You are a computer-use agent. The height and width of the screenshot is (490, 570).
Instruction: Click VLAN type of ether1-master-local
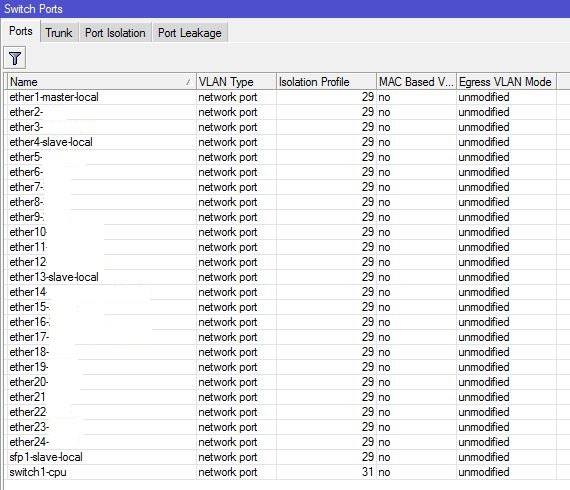[228, 97]
